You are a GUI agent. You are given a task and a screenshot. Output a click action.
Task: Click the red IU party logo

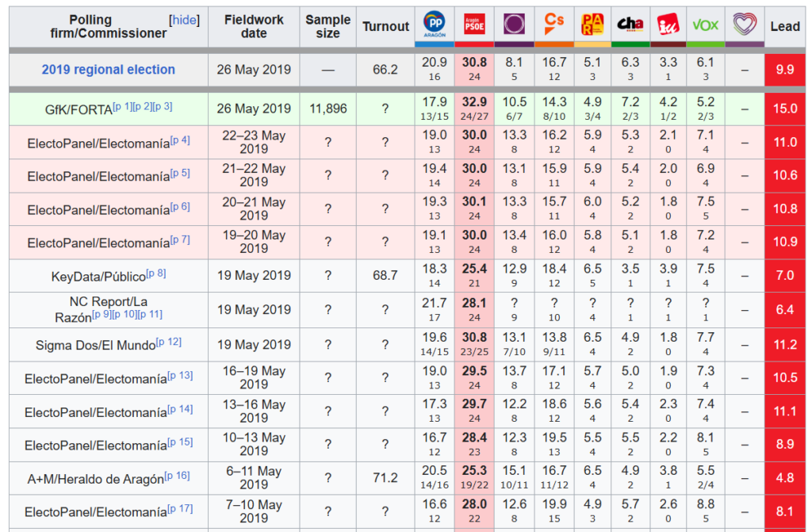[668, 25]
